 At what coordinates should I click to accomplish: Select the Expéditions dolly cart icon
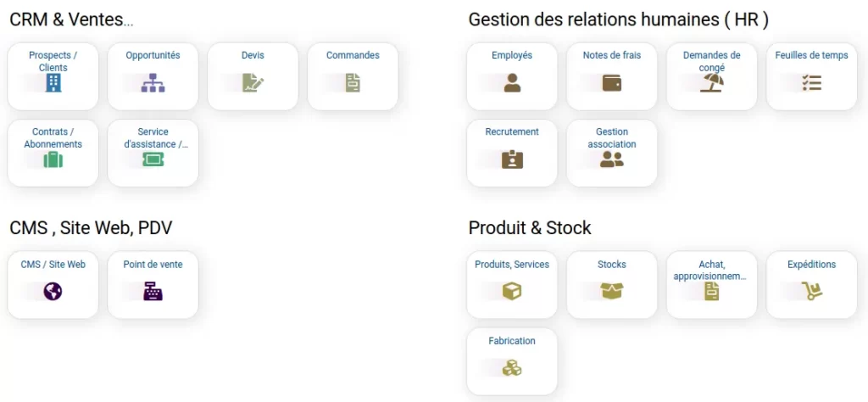[x=812, y=292]
